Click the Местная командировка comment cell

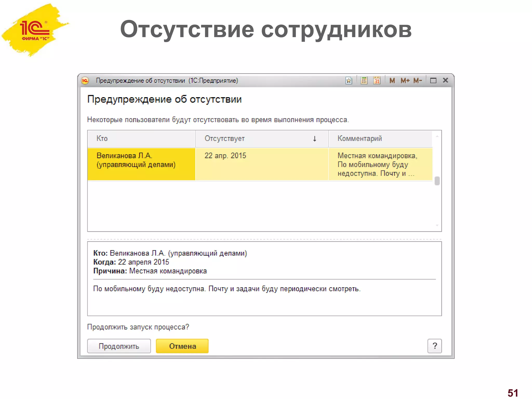click(x=381, y=164)
